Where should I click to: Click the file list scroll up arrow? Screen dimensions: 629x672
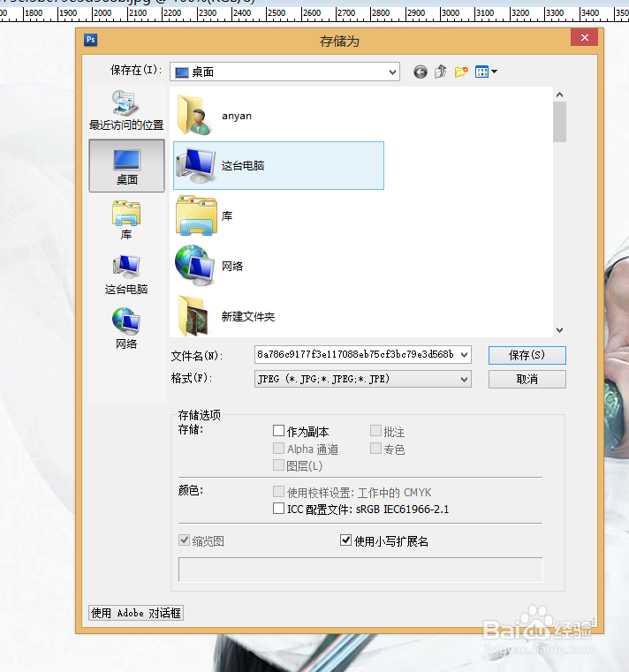[x=559, y=94]
